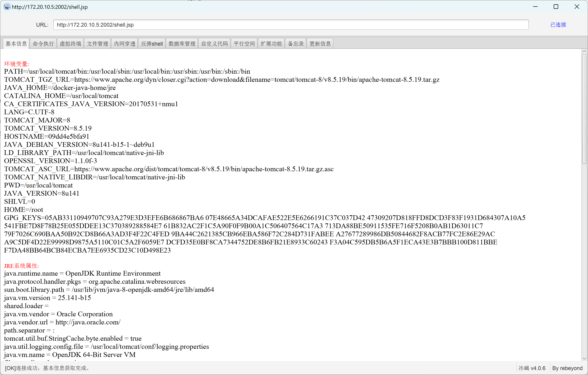Click the 已连接 connection status link
Screen dimensions: 588x375
click(558, 25)
